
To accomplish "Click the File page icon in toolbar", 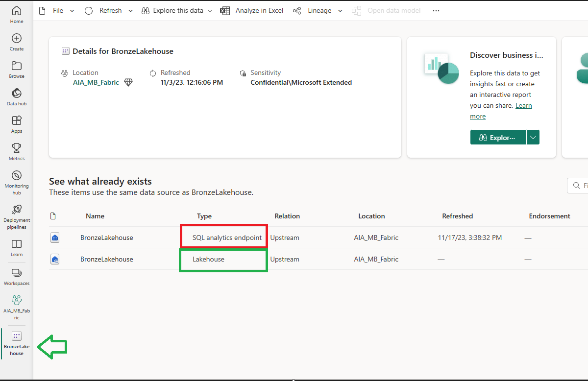I will [42, 11].
